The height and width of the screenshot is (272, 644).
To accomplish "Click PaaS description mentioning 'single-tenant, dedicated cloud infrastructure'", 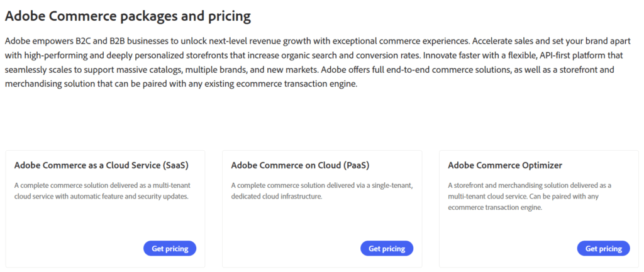I will pos(322,191).
